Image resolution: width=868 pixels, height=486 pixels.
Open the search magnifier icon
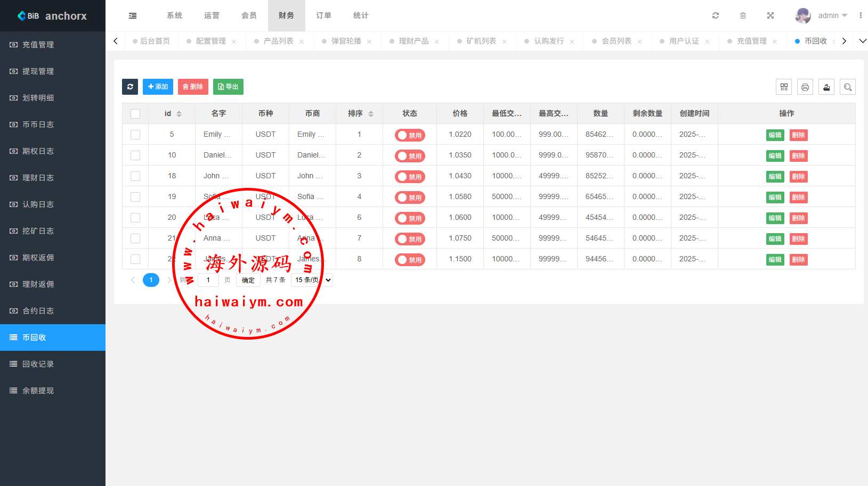(x=848, y=87)
